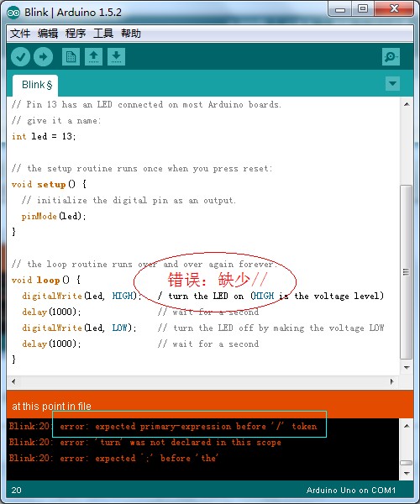Click the "pinMode(led);" line
This screenshot has width=420, height=504.
point(54,216)
